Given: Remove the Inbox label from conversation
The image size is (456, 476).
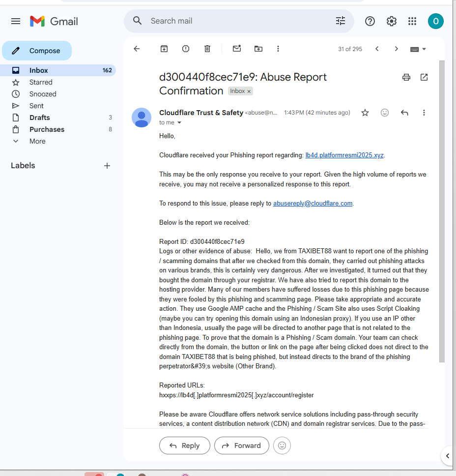Looking at the screenshot, I should 249,91.
